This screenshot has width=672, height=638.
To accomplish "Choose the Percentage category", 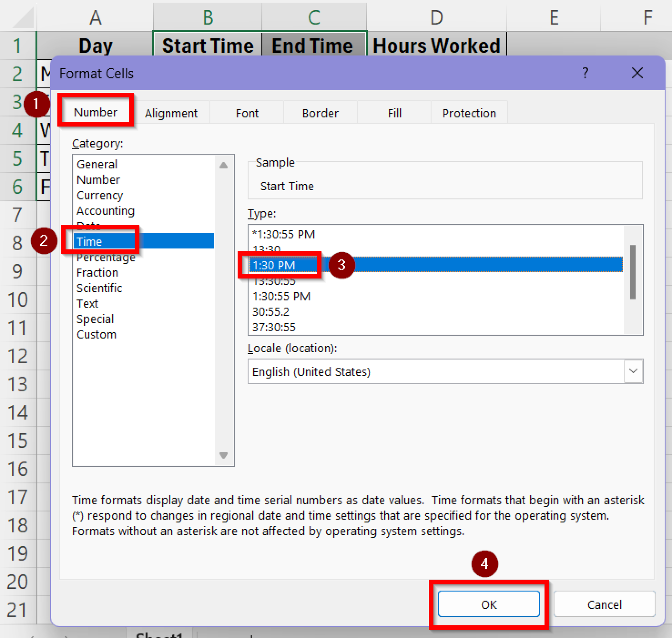I will point(106,257).
